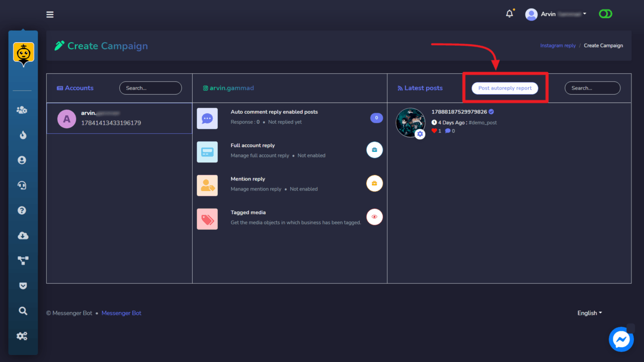Click the magnifier search icon in sidebar
644x362 pixels.
(22, 311)
